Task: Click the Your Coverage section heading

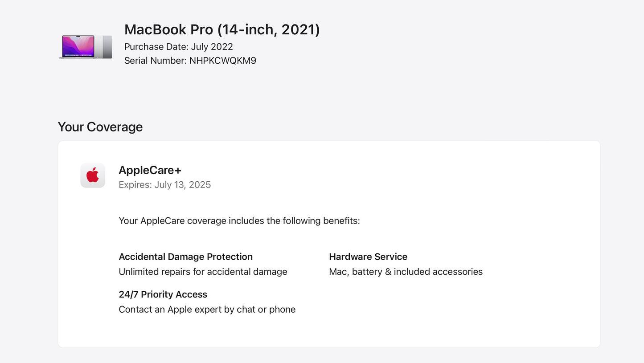Action: coord(100,127)
